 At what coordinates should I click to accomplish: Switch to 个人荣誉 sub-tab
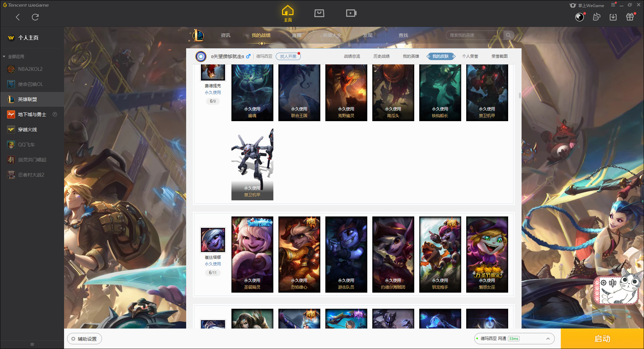tap(470, 56)
